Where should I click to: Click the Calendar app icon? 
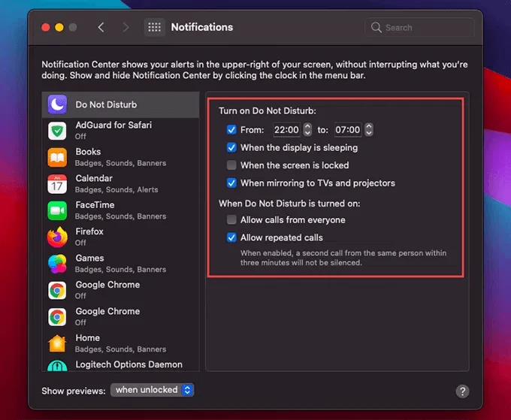coord(57,184)
